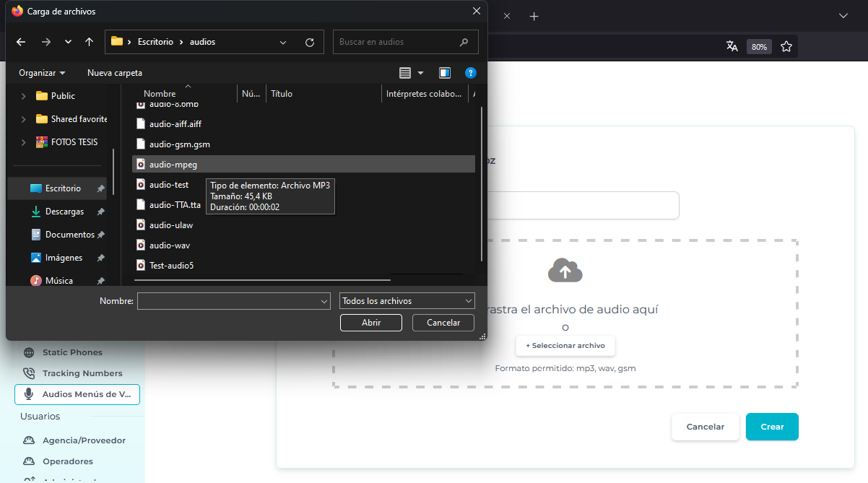
Task: Toggle the preview pane button
Action: pyautogui.click(x=445, y=73)
